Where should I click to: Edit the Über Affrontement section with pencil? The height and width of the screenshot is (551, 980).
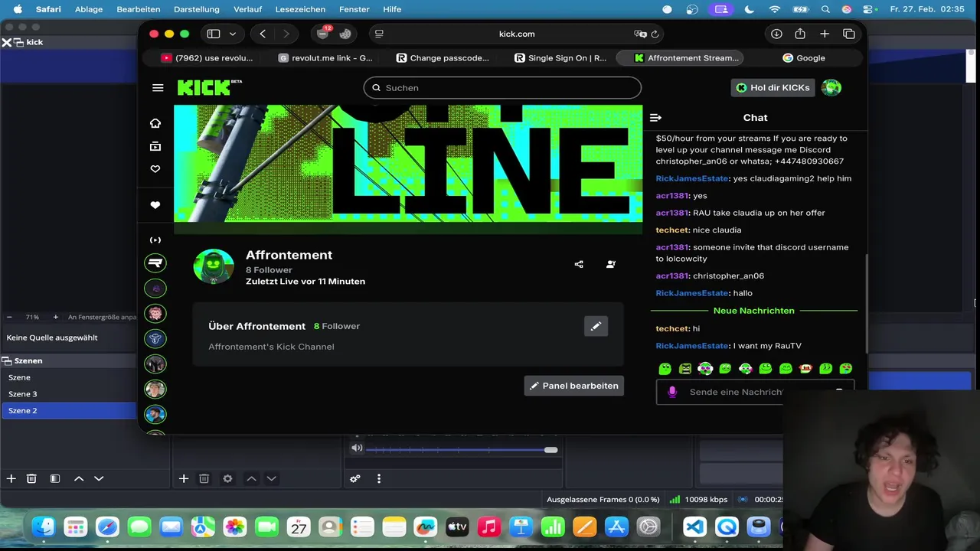pyautogui.click(x=596, y=326)
